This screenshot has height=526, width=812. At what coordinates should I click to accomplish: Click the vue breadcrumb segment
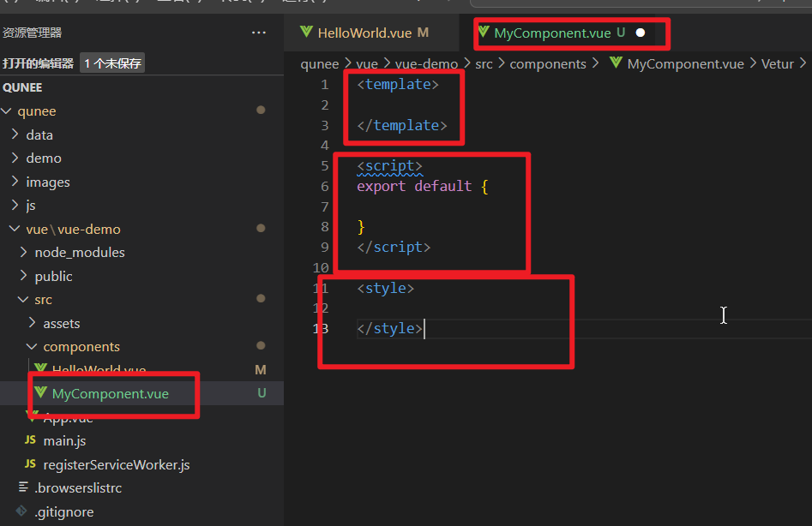(x=367, y=64)
